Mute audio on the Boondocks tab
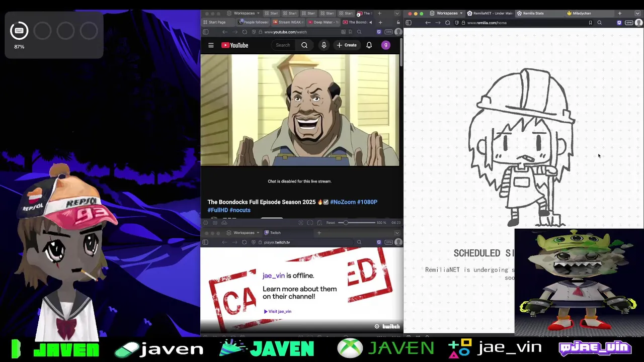This screenshot has height=362, width=644. tap(370, 22)
